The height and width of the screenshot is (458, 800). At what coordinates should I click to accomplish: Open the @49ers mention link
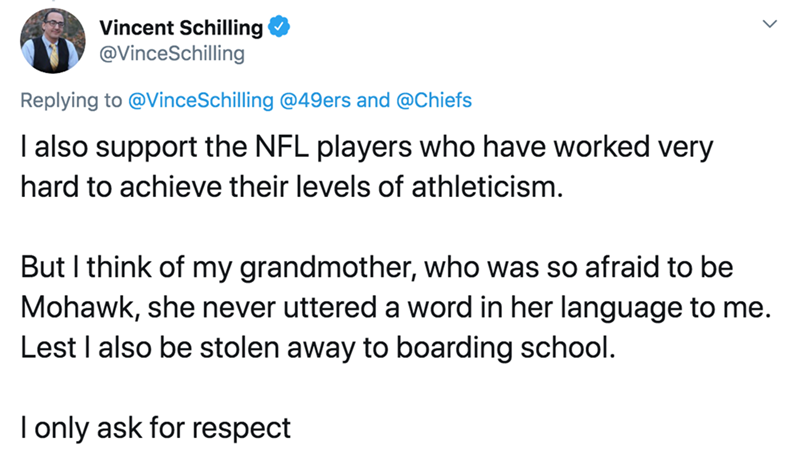(321, 100)
